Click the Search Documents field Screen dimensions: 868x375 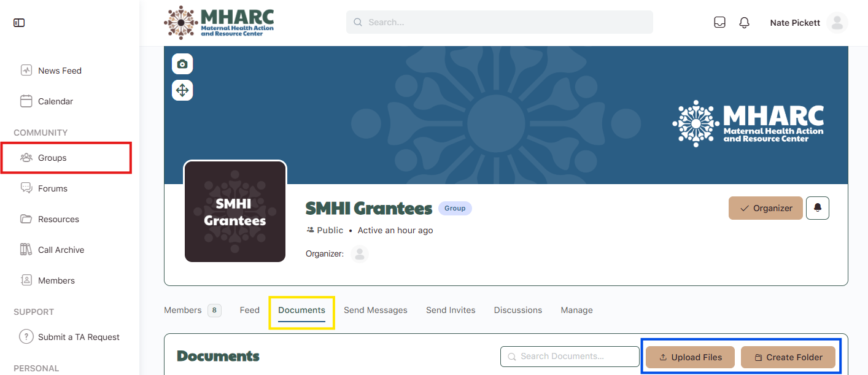[570, 357]
